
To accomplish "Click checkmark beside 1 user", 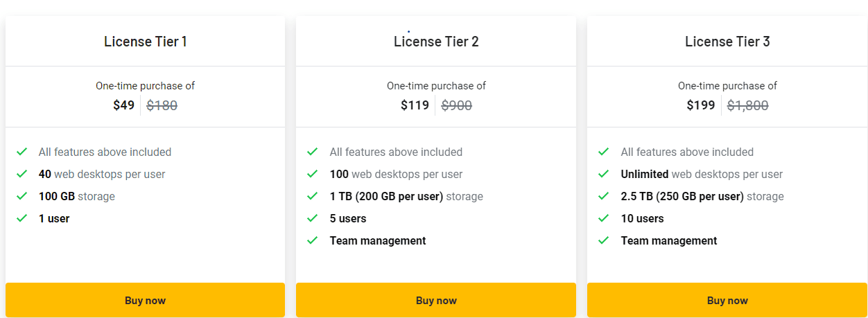I will 21,218.
